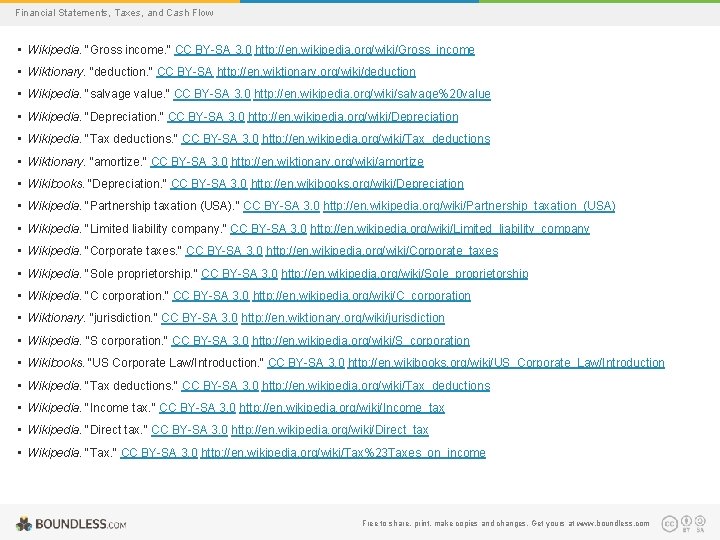Open the wiktionary deduction URL
This screenshot has width=720, height=540.
coord(316,72)
